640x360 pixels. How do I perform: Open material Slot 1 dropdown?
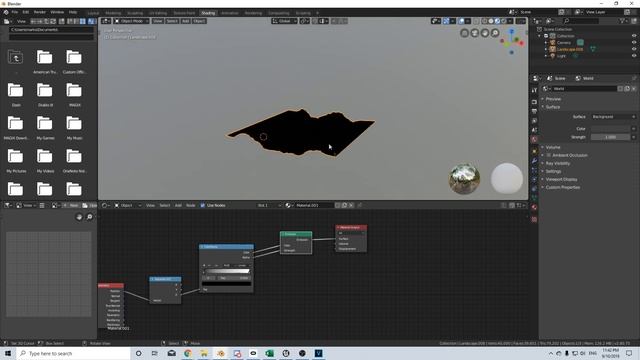[269, 205]
